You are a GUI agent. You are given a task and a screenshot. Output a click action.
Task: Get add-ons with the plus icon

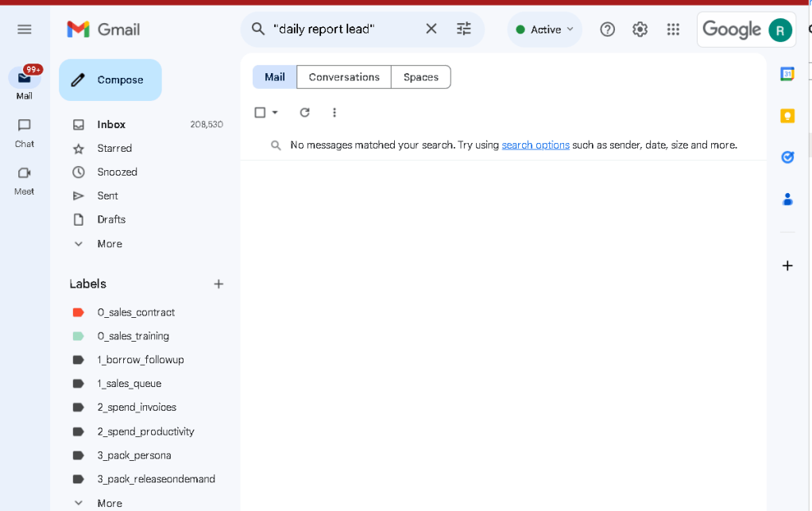pyautogui.click(x=787, y=265)
